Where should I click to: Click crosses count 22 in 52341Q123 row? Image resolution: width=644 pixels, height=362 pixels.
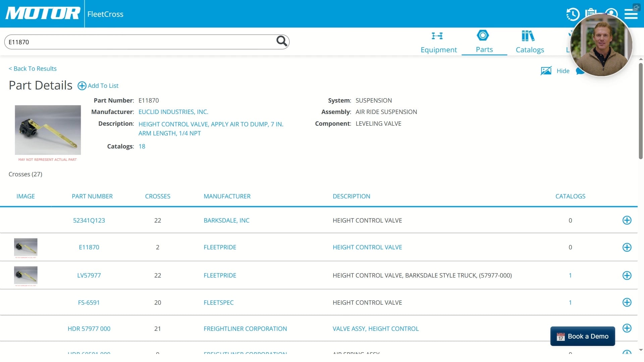point(158,221)
